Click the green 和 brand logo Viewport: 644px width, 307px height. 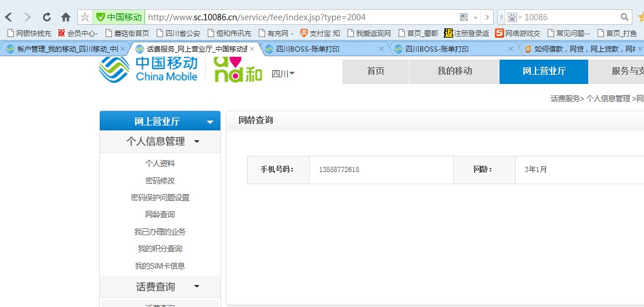(x=238, y=69)
